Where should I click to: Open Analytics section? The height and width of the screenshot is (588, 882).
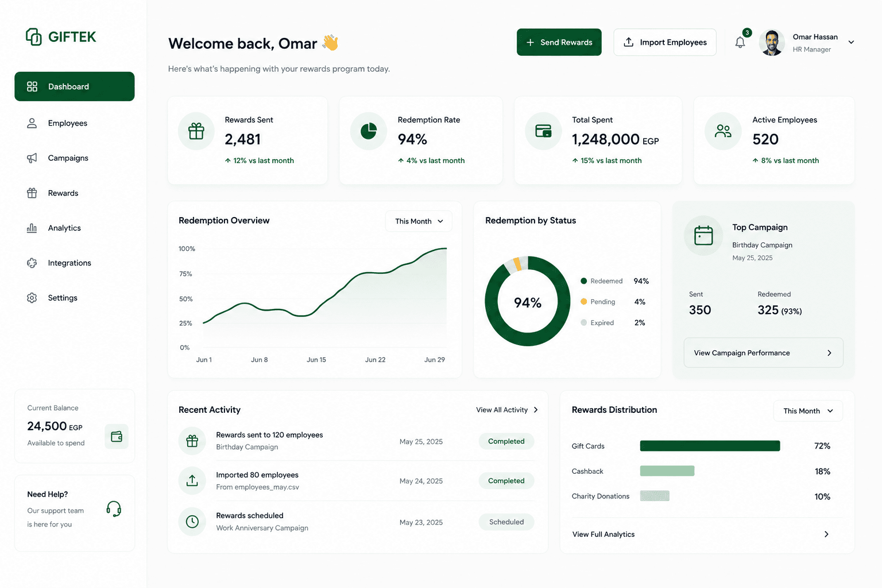pyautogui.click(x=75, y=228)
